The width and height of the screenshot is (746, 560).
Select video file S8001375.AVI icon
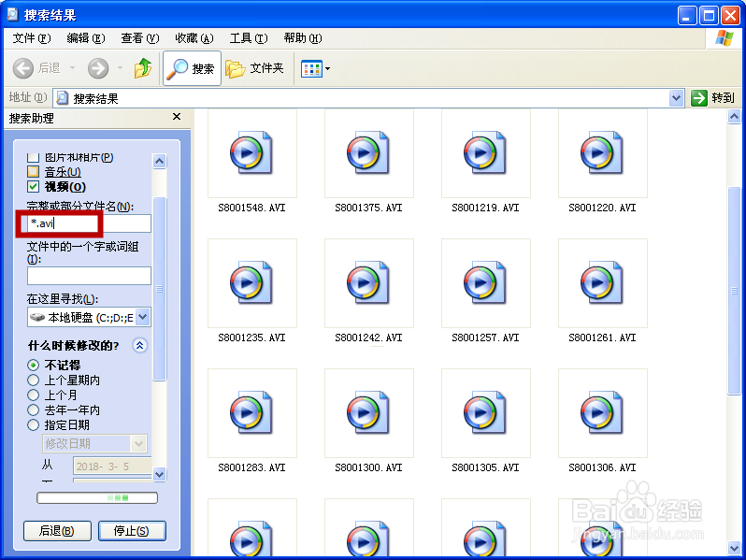pyautogui.click(x=369, y=153)
